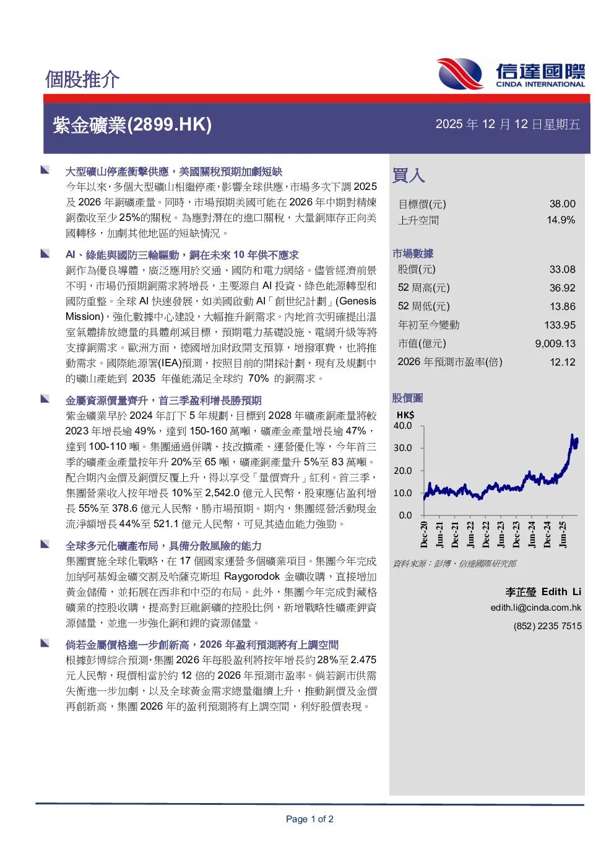This screenshot has width=614, height=868.
Task: Click the 2026 年預測市盈率(倍) label
Action: point(450,363)
